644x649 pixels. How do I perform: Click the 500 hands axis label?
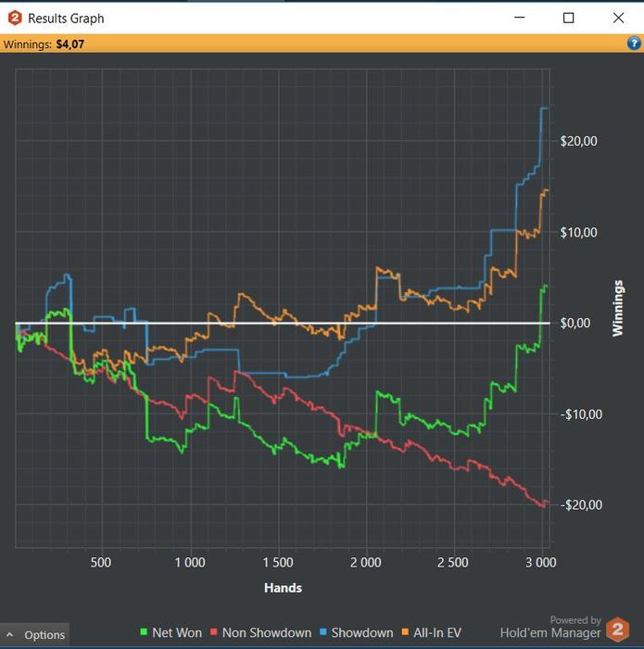pos(101,562)
